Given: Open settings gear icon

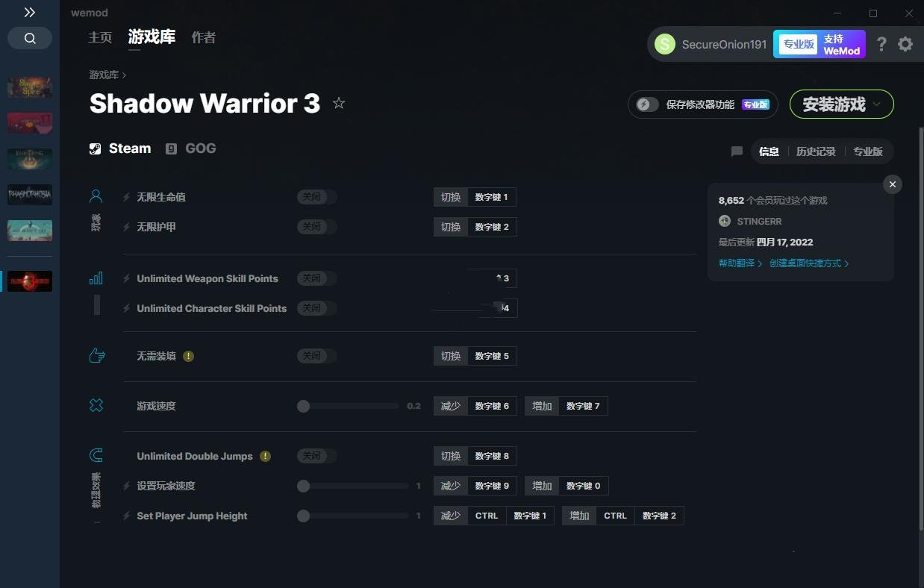Looking at the screenshot, I should coord(905,44).
